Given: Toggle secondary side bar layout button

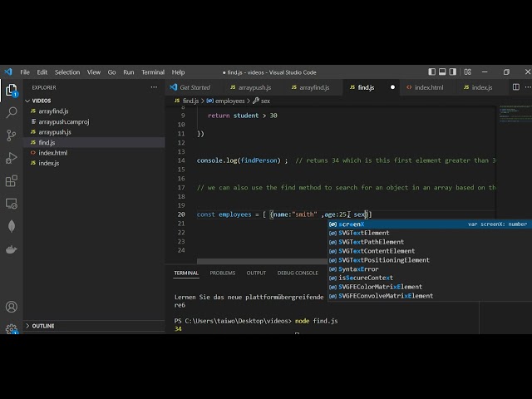Looking at the screenshot, I should click(452, 72).
